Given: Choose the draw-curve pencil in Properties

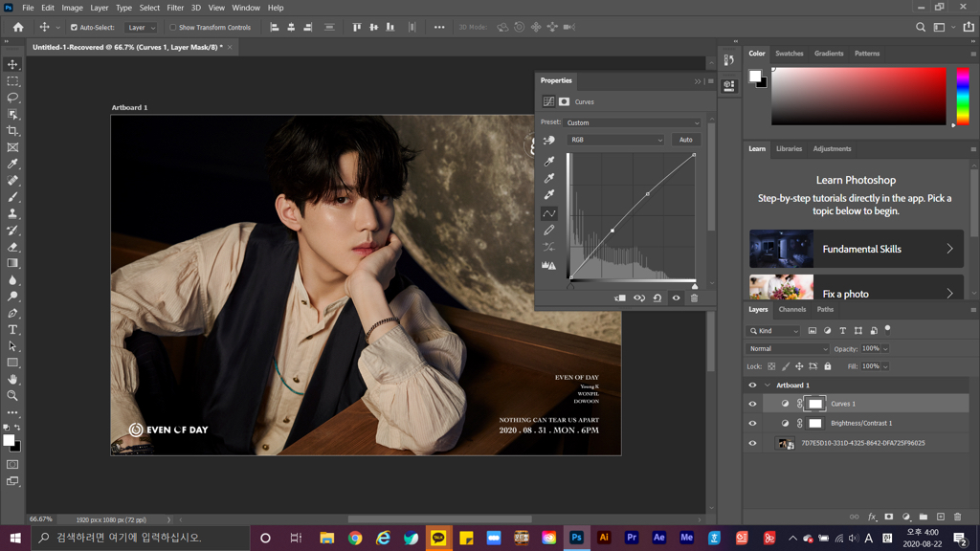Looking at the screenshot, I should click(x=548, y=230).
